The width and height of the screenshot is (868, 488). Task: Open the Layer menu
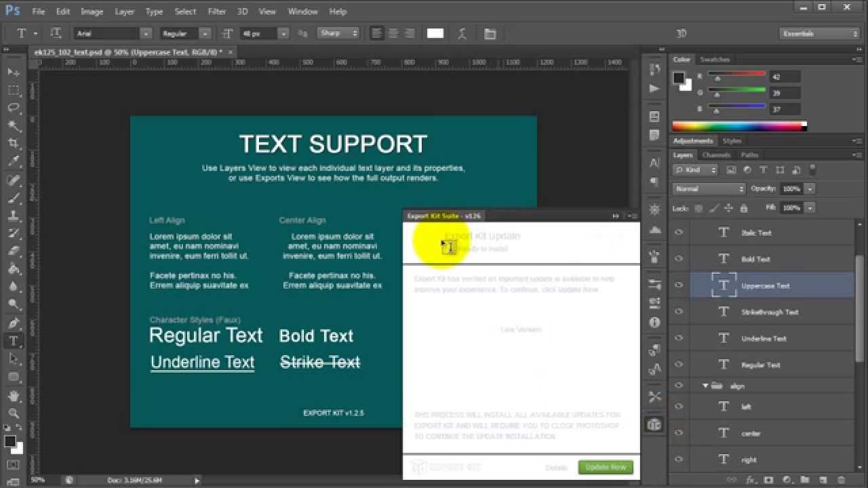pyautogui.click(x=125, y=12)
